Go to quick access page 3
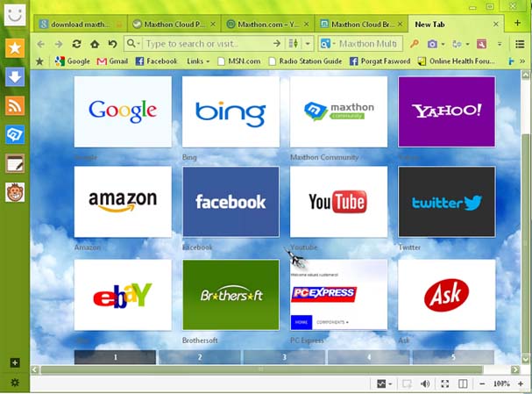Viewport: 532px width, 394px height. pos(284,357)
